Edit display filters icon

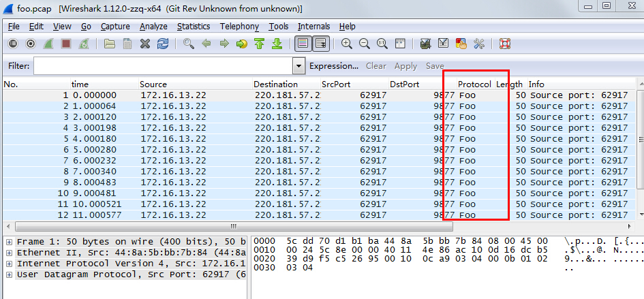click(x=443, y=44)
